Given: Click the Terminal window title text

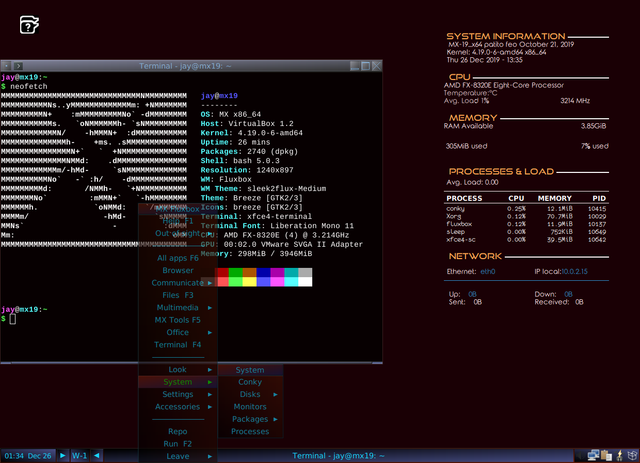Looking at the screenshot, I should [x=185, y=66].
